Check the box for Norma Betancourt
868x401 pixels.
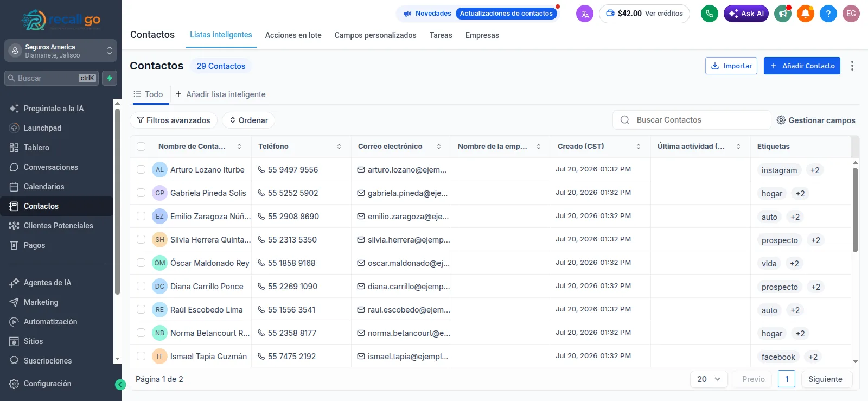point(141,333)
